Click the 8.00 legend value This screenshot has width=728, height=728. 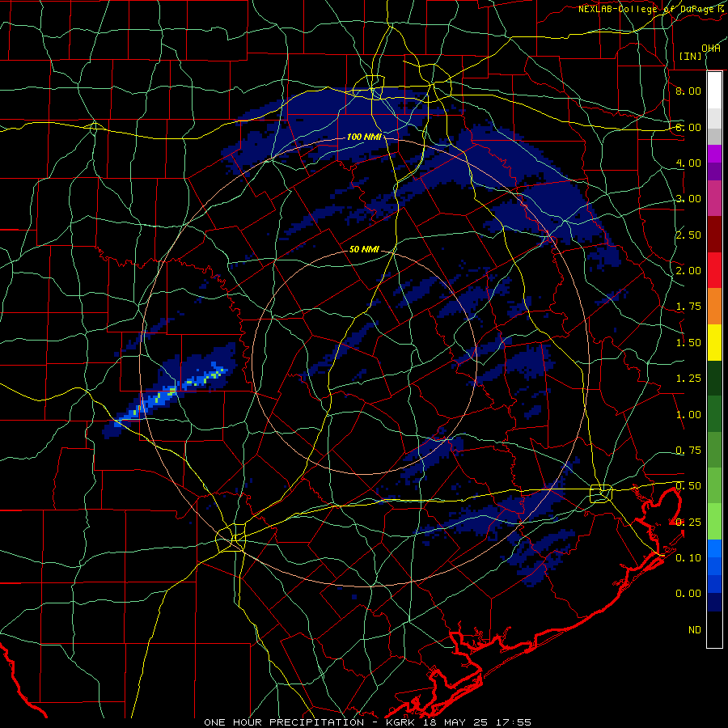tap(688, 91)
